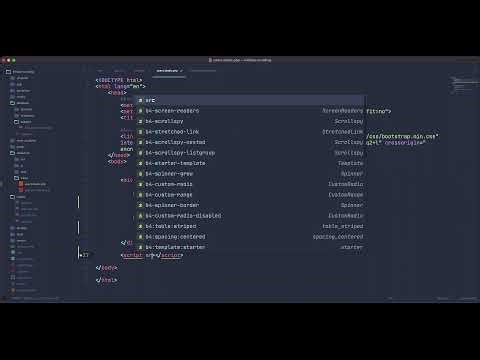Viewport: 480px width, 360px height.
Task: Select the b4-custom-radio suggestion
Action: click(x=250, y=184)
